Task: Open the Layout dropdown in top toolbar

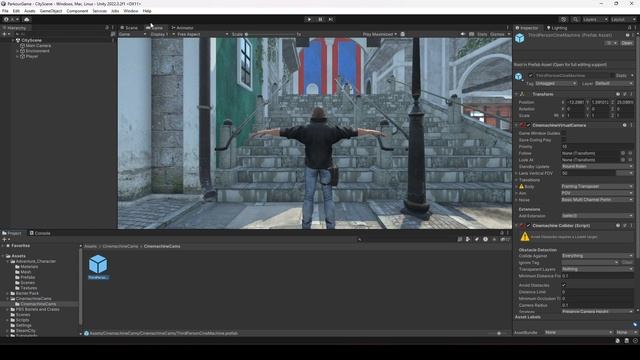Action: pos(623,19)
